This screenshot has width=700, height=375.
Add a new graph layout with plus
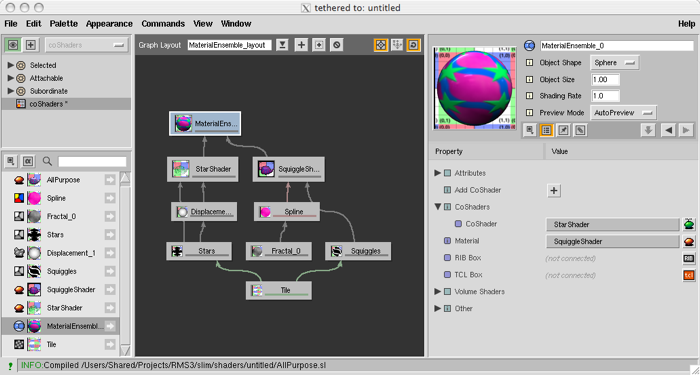click(x=302, y=45)
